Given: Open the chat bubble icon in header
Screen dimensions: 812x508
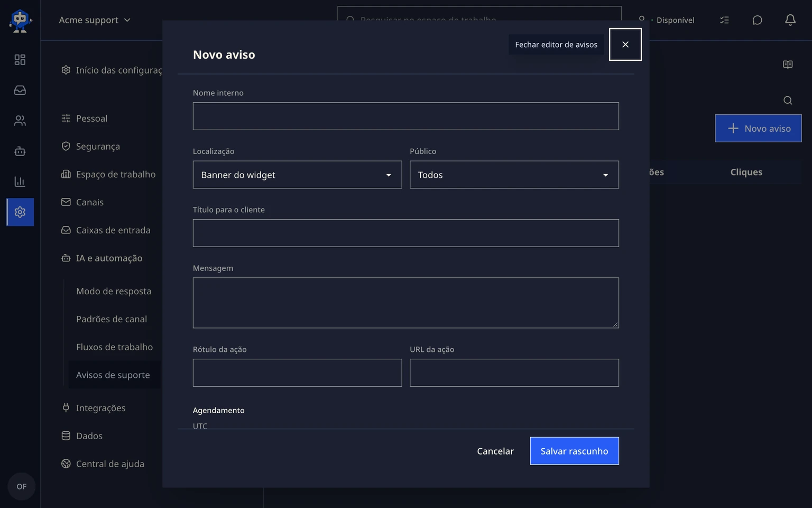Looking at the screenshot, I should [757, 20].
